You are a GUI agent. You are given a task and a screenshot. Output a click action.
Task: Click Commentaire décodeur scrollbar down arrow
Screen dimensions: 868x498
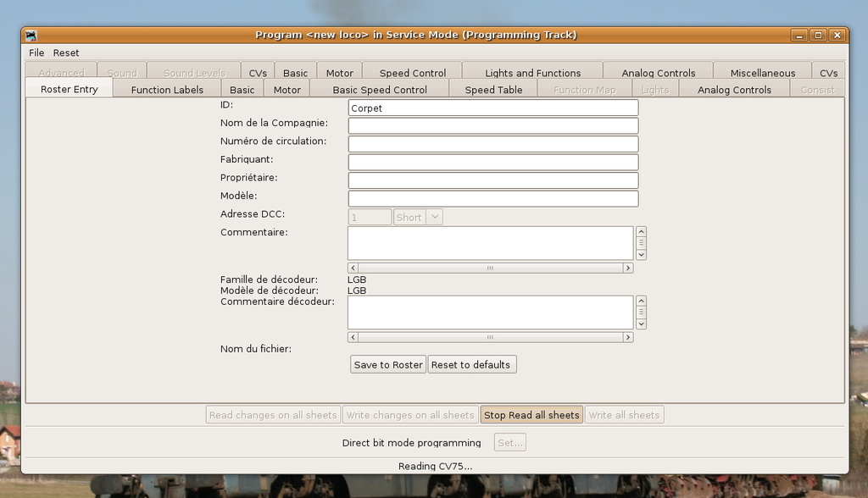[x=641, y=324]
